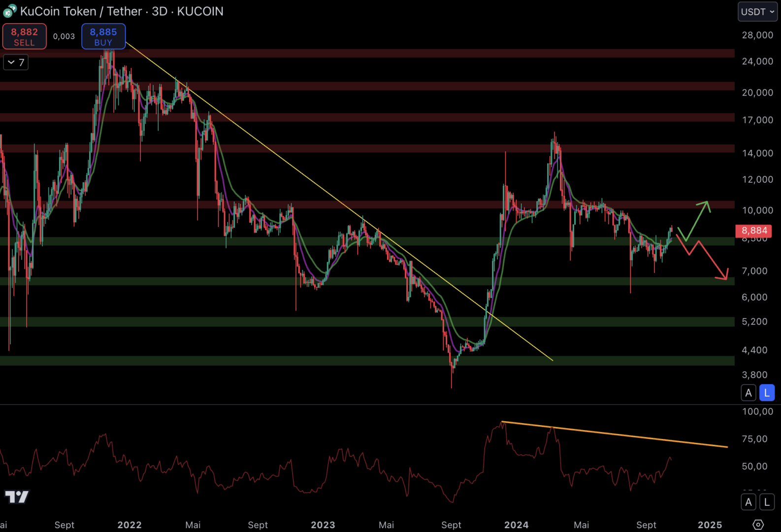This screenshot has width=781, height=532.
Task: Select the orange RSI divergence trendline
Action: [615, 434]
